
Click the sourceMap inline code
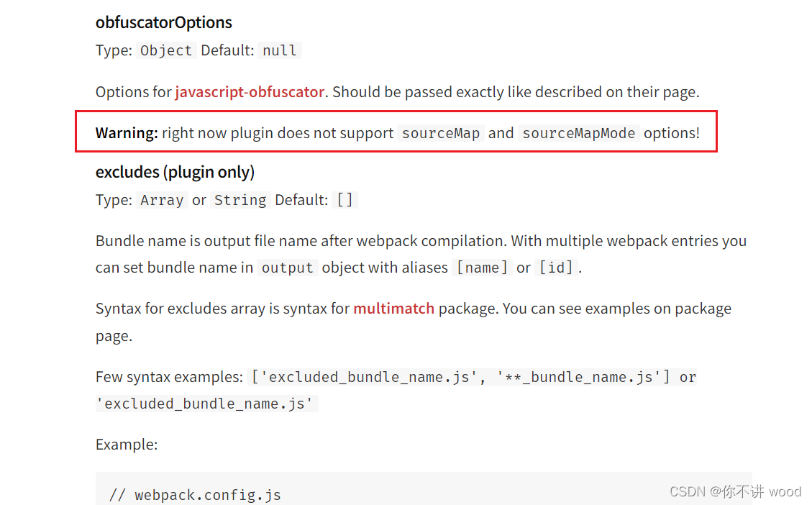tap(441, 133)
